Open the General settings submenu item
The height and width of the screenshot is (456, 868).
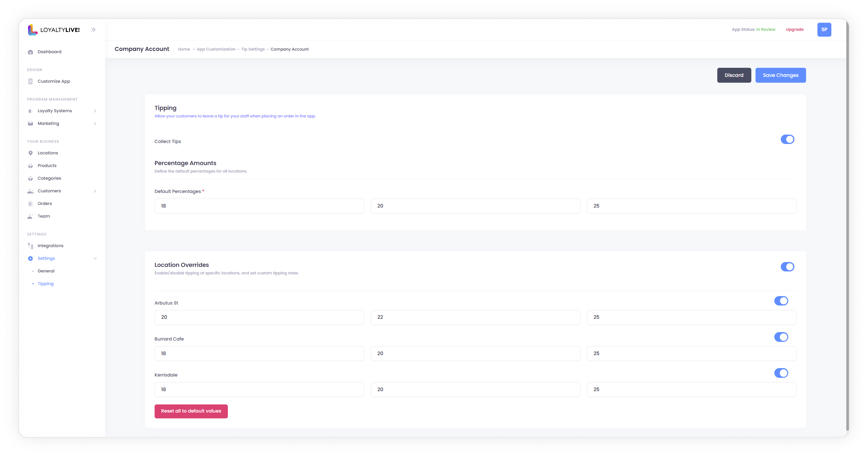[x=46, y=271]
